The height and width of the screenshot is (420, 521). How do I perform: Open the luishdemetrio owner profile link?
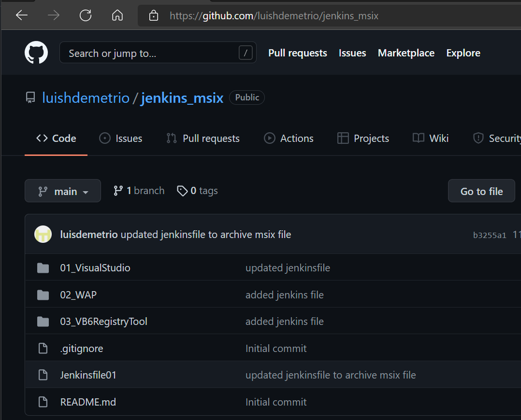[86, 98]
